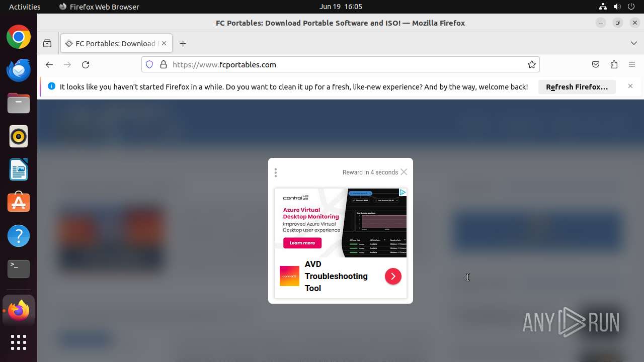This screenshot has height=362, width=644.
Task: Open the Activities overview
Action: tap(25, 7)
